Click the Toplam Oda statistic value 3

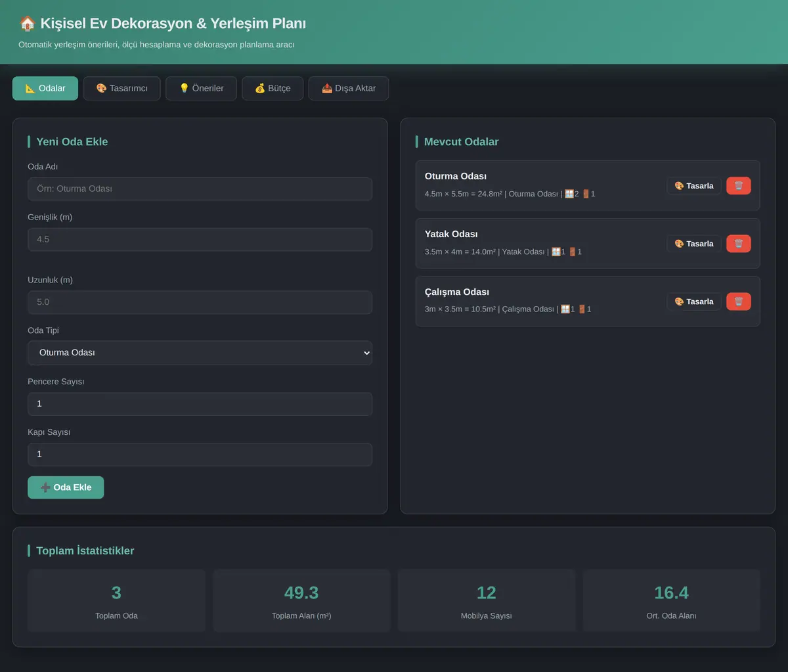[x=116, y=593]
